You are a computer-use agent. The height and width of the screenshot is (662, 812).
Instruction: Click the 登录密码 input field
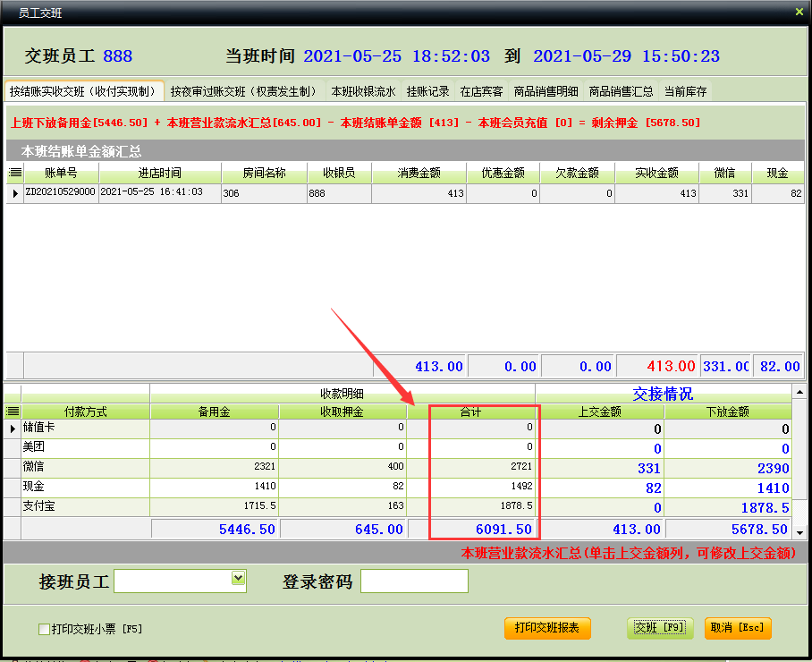(414, 581)
